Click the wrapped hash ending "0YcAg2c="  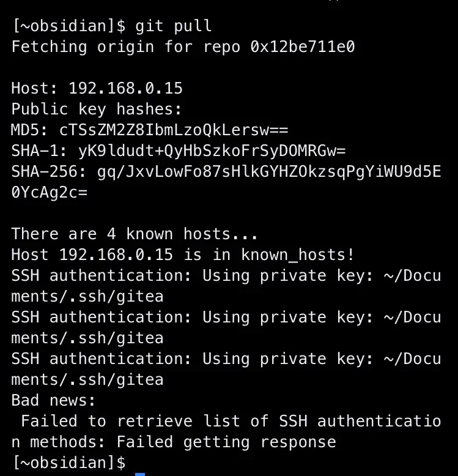click(x=50, y=192)
